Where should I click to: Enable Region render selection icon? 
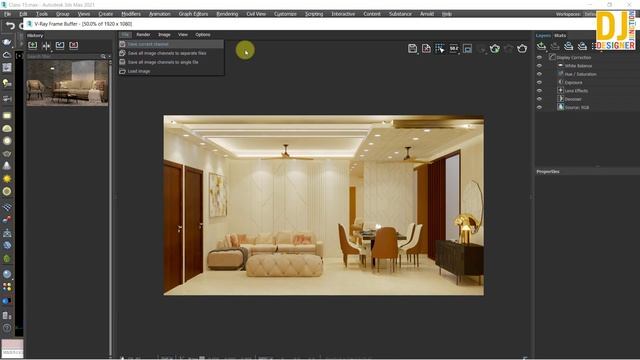[440, 49]
